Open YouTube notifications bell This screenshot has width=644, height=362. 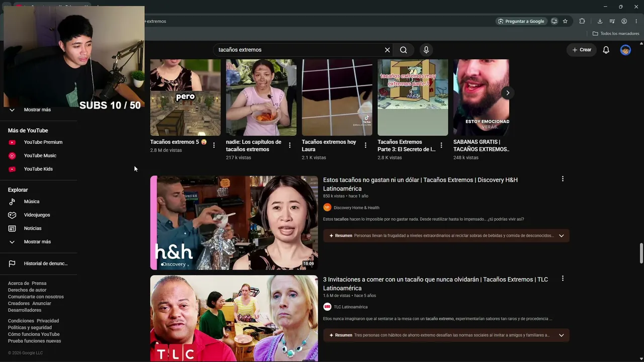606,50
